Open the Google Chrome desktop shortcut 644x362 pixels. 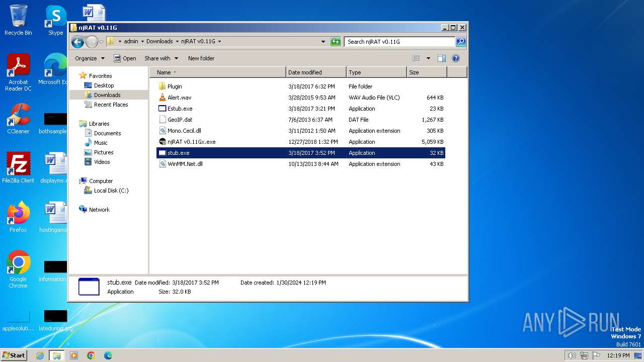[18, 269]
